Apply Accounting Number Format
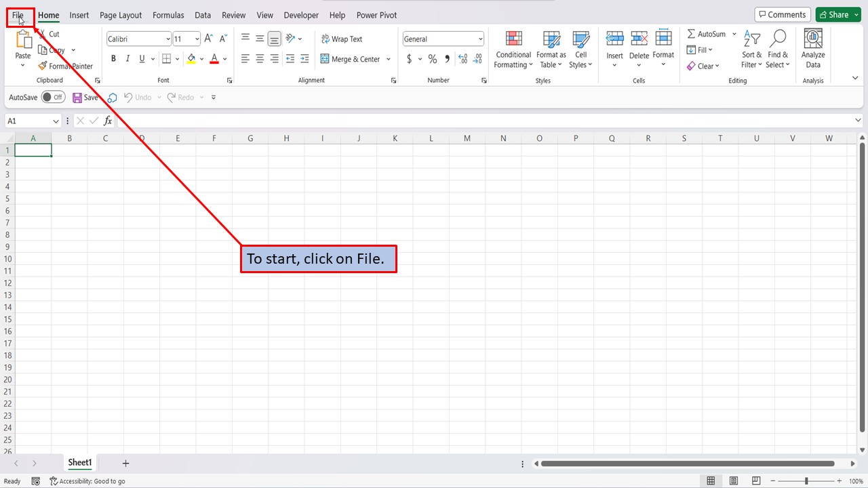Screen dimensions: 868x488 pos(411,59)
